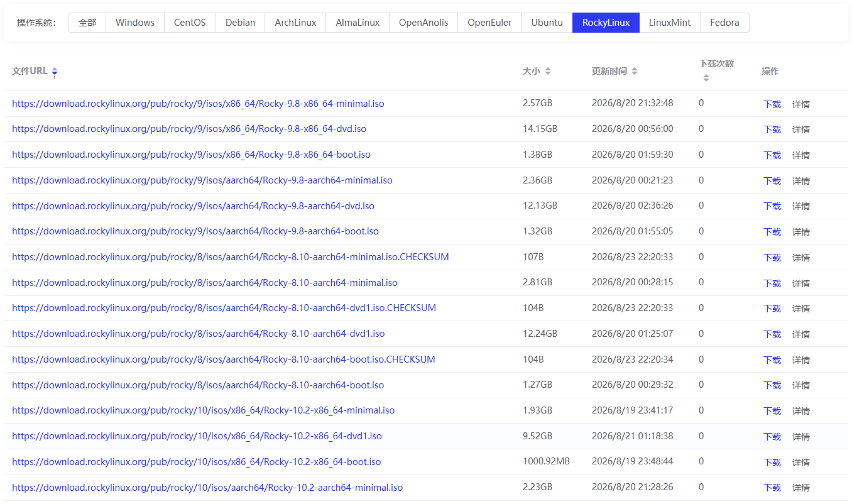View 详情 for Rocky-9.8-x86_64-dvd.iso

(x=801, y=129)
